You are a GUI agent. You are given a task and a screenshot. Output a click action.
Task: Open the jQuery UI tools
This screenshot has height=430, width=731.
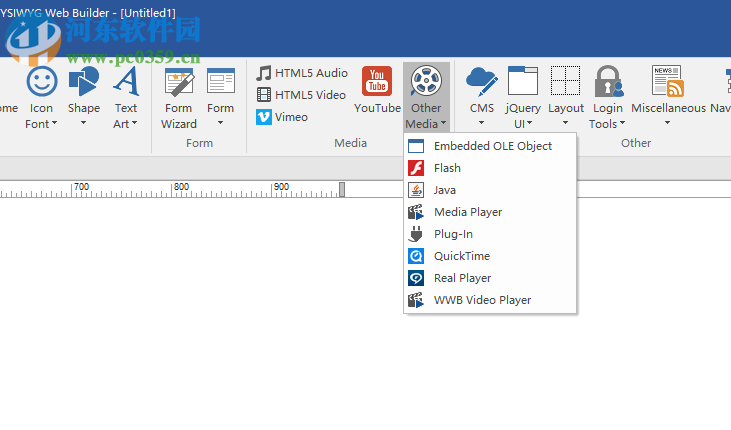[523, 81]
